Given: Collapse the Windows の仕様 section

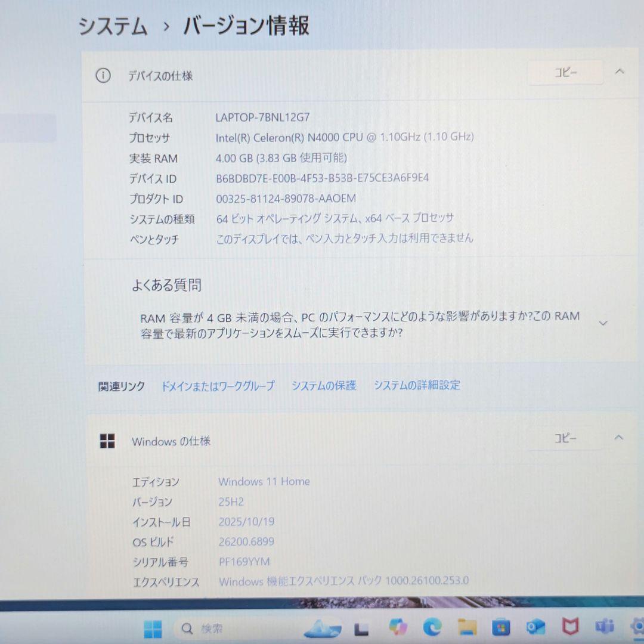Looking at the screenshot, I should (618, 438).
